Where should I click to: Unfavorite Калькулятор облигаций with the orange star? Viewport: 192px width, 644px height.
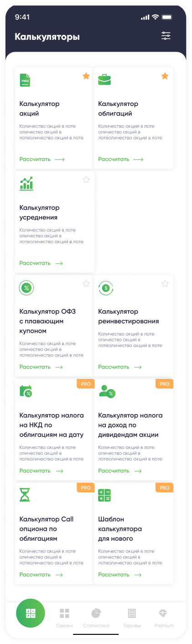tap(165, 76)
